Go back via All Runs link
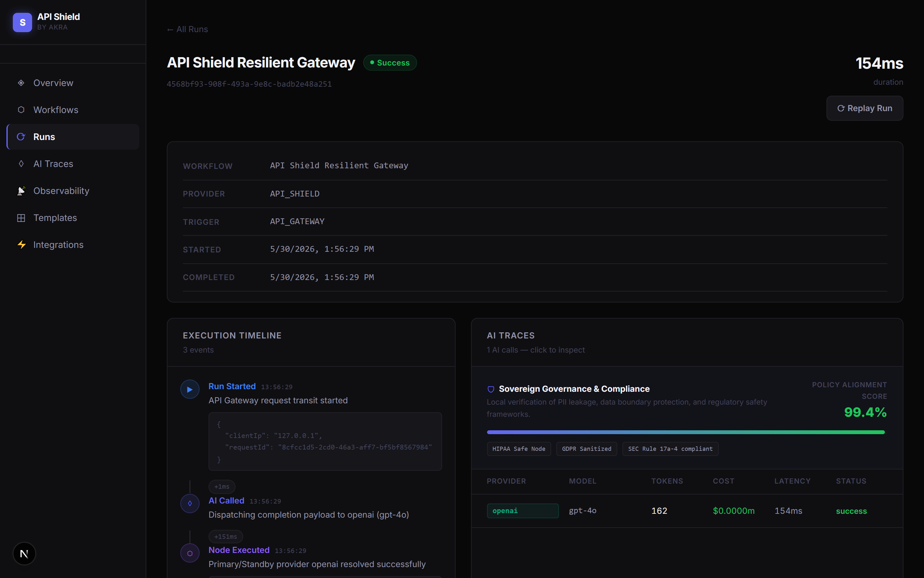The width and height of the screenshot is (924, 578). tap(187, 30)
